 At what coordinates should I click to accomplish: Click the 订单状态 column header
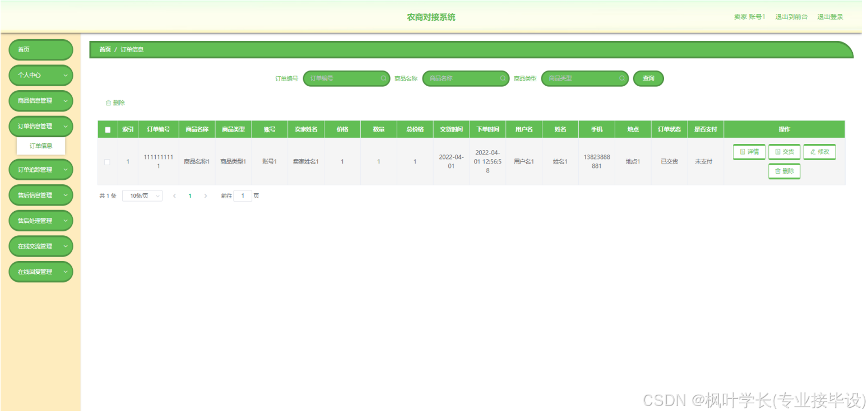669,129
